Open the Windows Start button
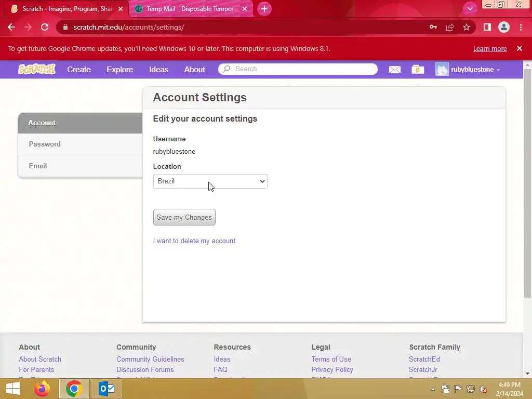Viewport: 532px width, 399px height. click(13, 389)
